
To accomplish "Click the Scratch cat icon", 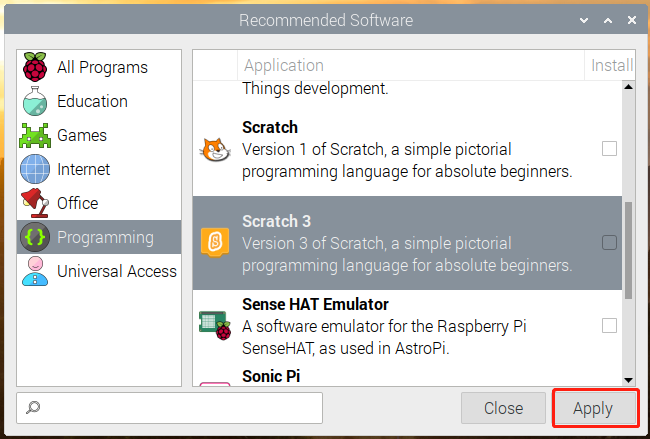I will (x=215, y=150).
